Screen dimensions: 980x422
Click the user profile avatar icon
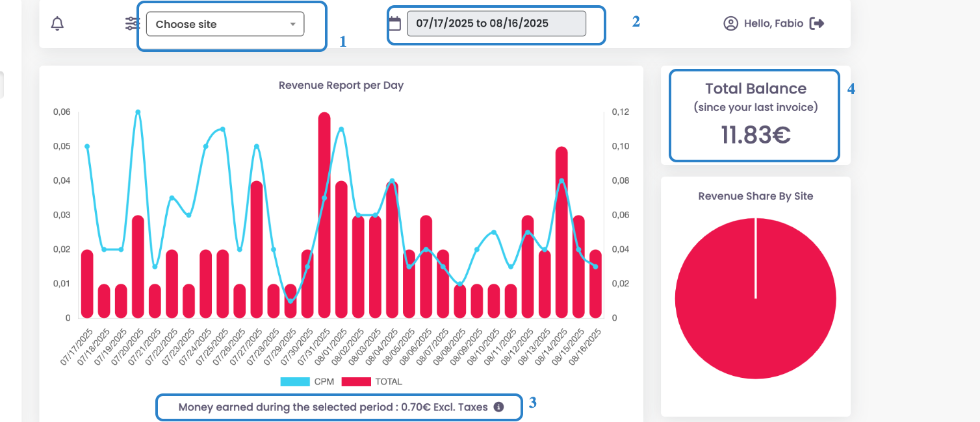[x=730, y=23]
